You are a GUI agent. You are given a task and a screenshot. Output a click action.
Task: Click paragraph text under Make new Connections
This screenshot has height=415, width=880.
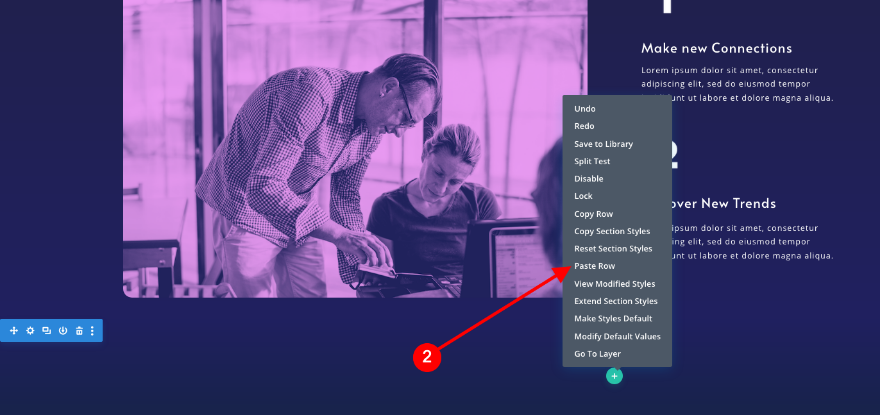[737, 84]
